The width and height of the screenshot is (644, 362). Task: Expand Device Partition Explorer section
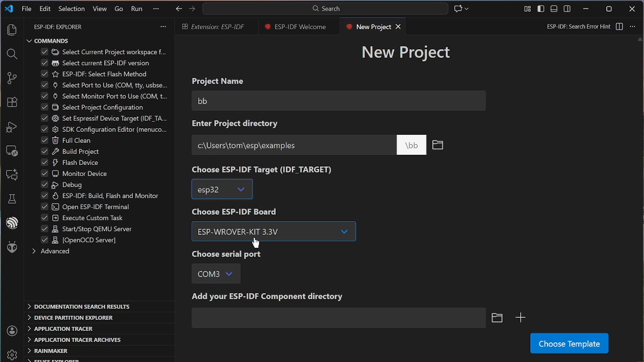click(x=73, y=318)
